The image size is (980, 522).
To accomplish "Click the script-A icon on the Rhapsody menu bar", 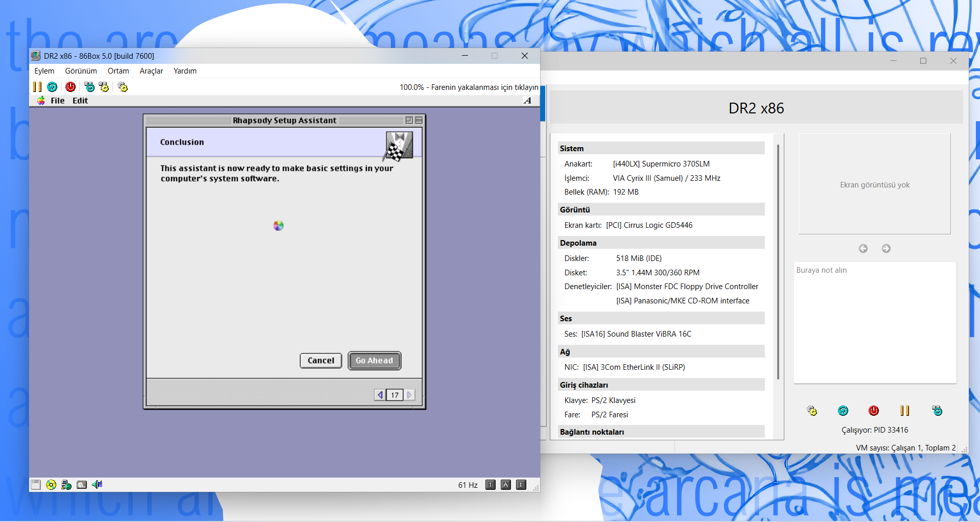I will 527,101.
